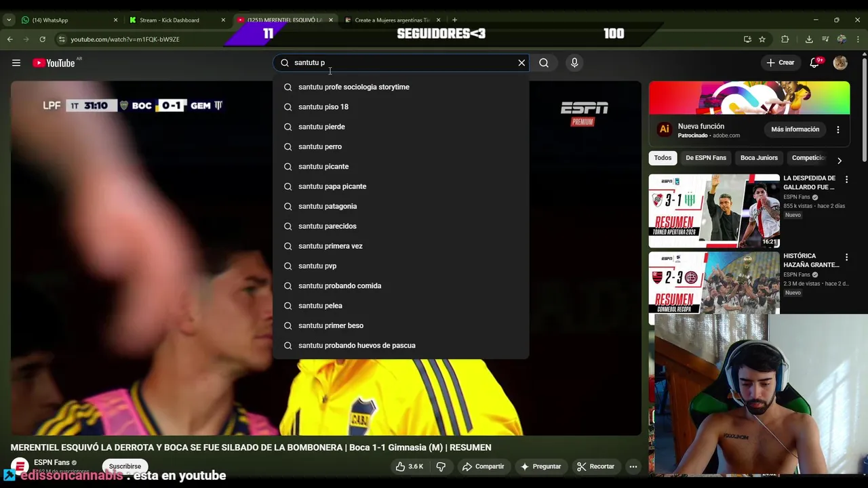The width and height of the screenshot is (868, 488).
Task: Click the Compartir share button
Action: [x=483, y=466]
